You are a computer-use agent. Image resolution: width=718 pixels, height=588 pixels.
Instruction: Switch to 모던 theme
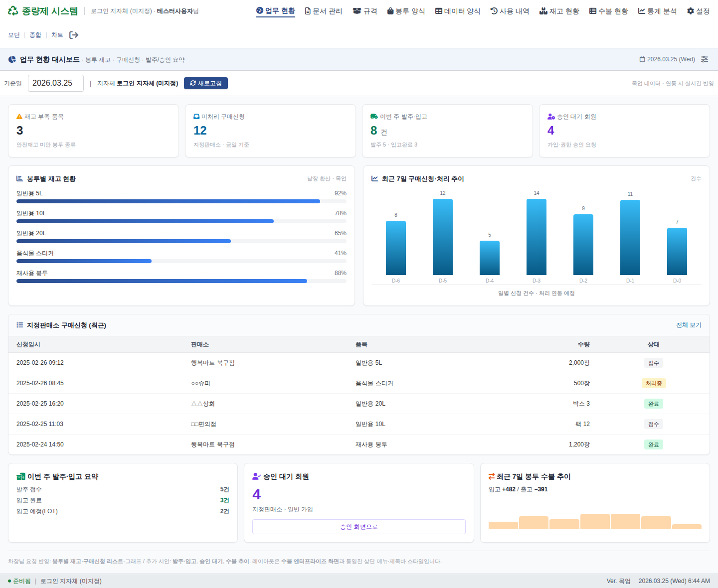[14, 35]
